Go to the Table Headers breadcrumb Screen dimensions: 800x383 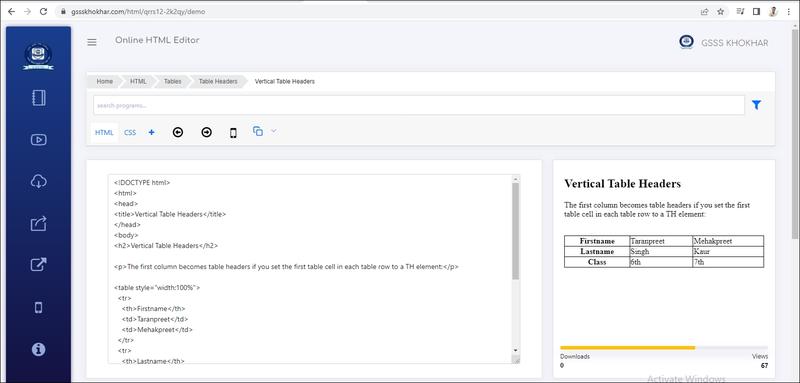click(x=218, y=82)
